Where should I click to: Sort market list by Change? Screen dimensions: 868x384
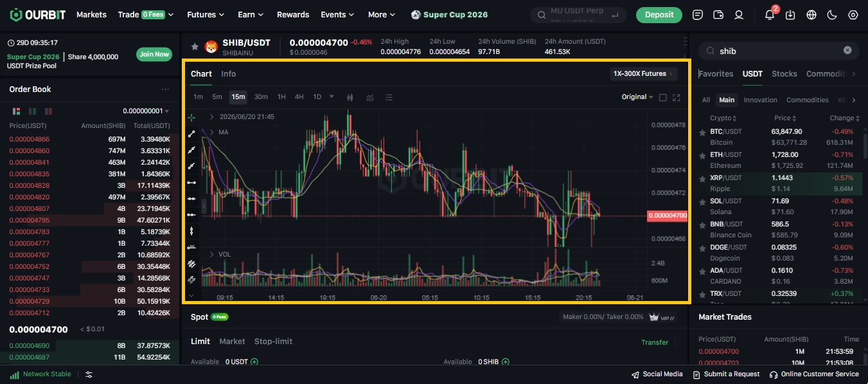click(x=845, y=118)
